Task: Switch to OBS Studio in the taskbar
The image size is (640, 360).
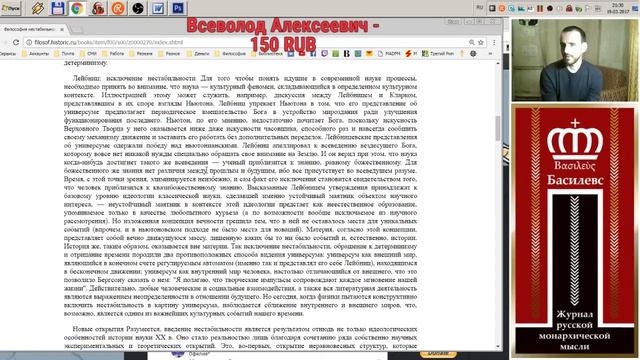Action: click(138, 8)
